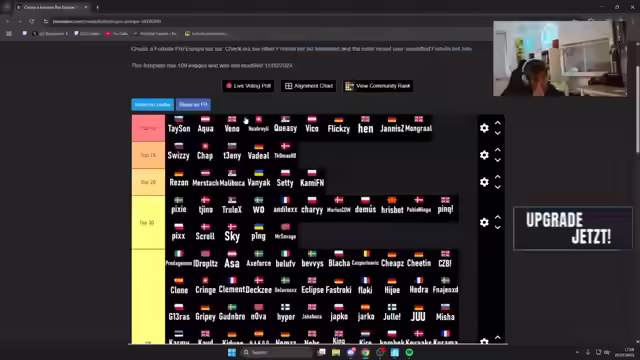Image resolution: width=640 pixels, height=360 pixels.
Task: Click the grid icon on Alignment Chart
Action: pos(289,86)
